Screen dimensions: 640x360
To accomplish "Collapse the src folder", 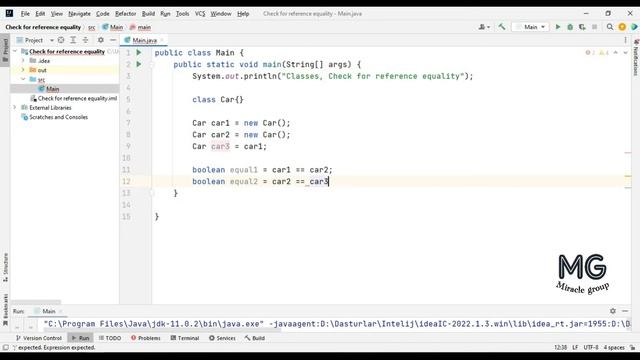I will [x=23, y=79].
